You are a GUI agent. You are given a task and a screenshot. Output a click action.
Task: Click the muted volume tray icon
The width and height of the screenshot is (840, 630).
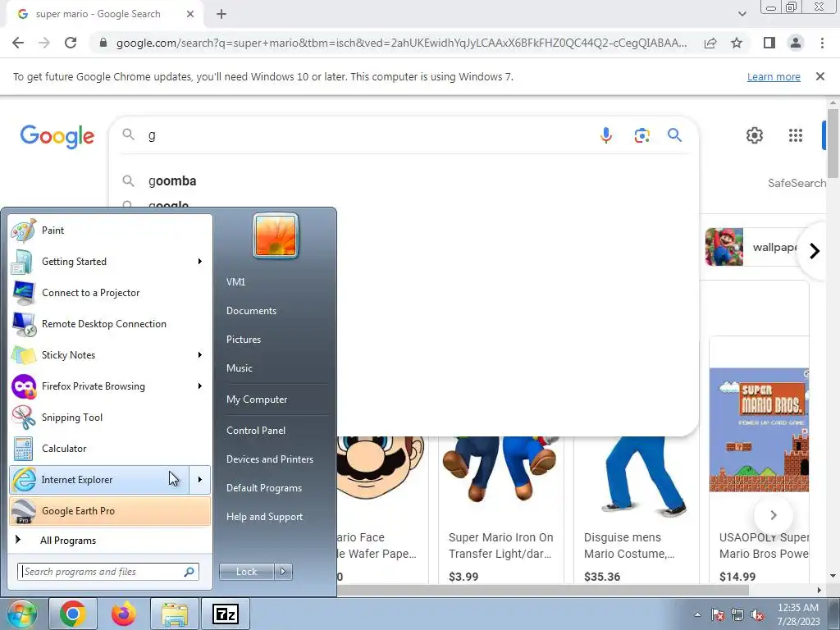point(757,614)
